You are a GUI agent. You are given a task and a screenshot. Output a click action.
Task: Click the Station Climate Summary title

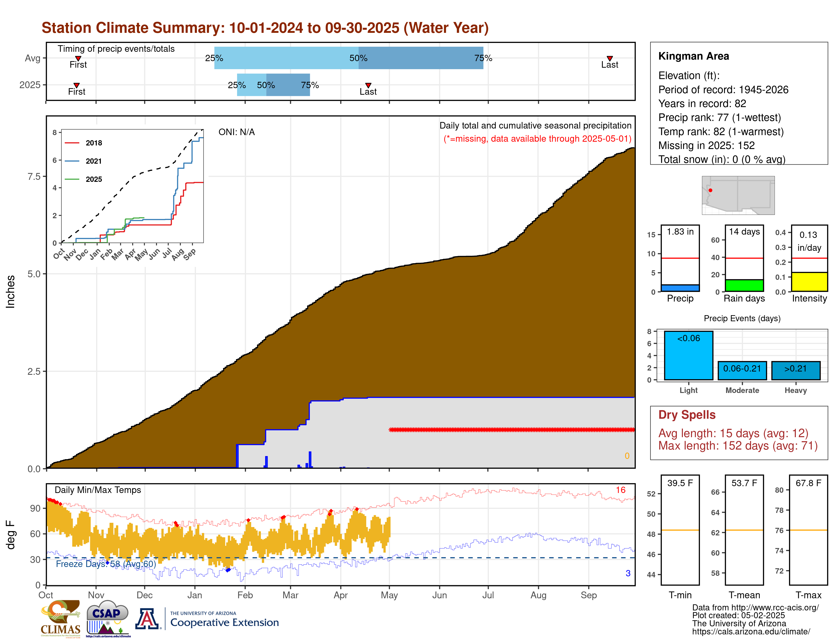(x=265, y=28)
